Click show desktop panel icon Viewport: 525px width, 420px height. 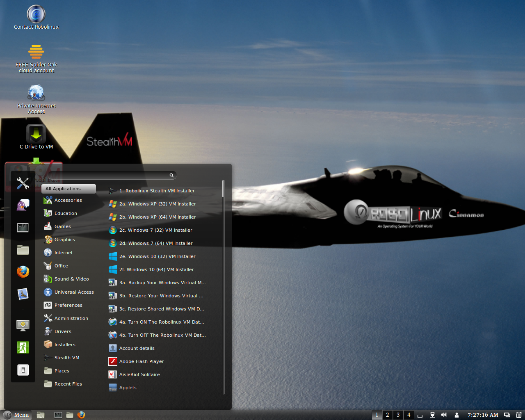(x=41, y=415)
